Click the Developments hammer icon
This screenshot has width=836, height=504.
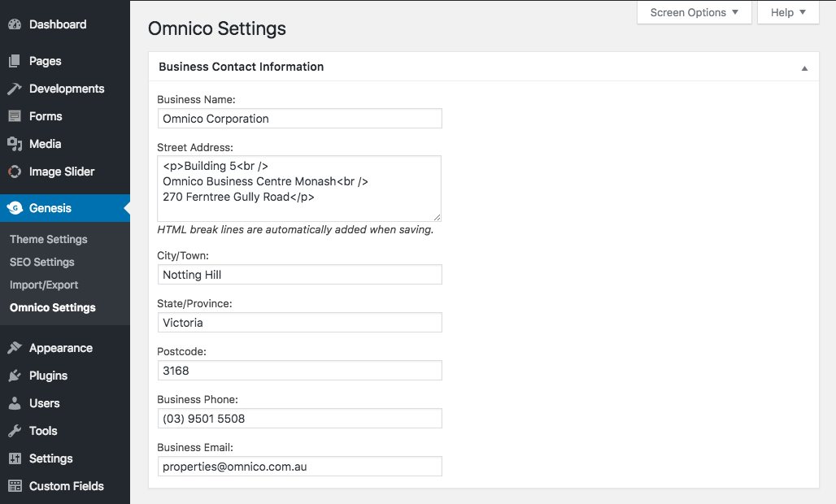[x=15, y=89]
